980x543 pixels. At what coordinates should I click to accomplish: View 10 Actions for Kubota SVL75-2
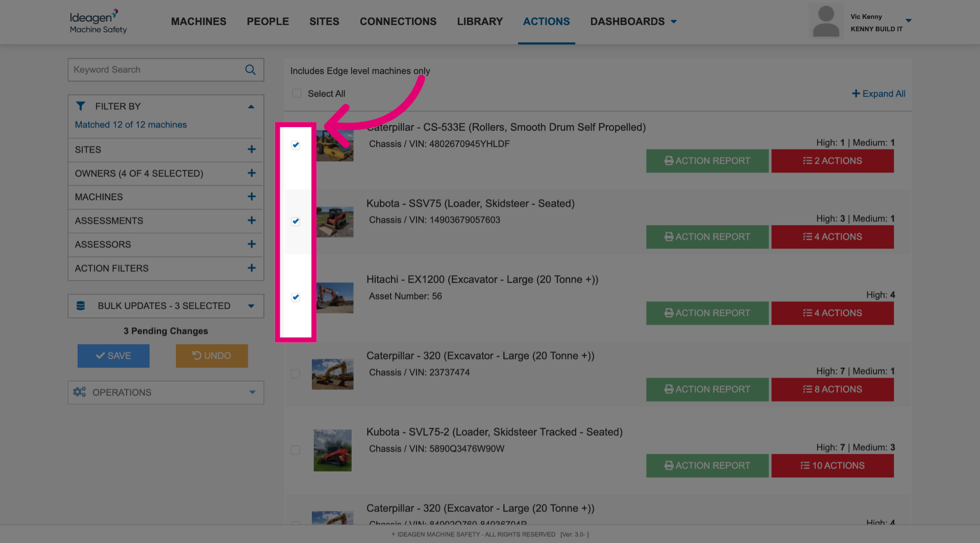click(x=832, y=465)
